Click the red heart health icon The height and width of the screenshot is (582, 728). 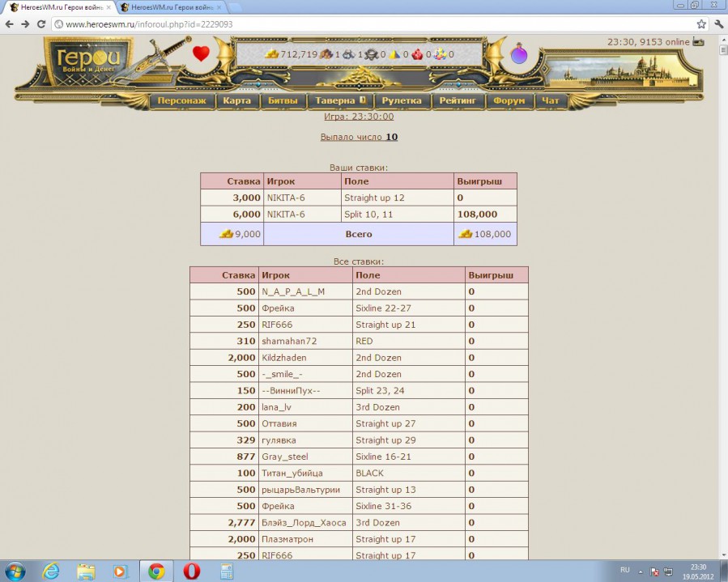tap(201, 54)
